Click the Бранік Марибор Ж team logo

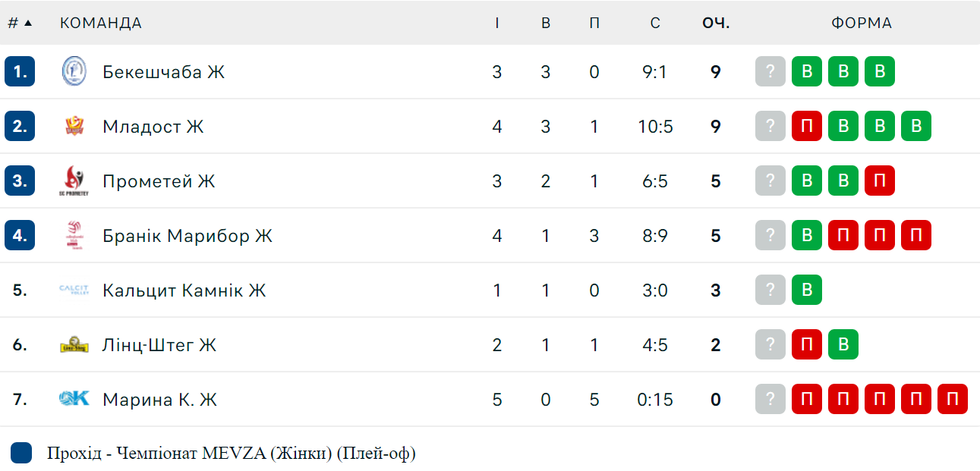74,236
